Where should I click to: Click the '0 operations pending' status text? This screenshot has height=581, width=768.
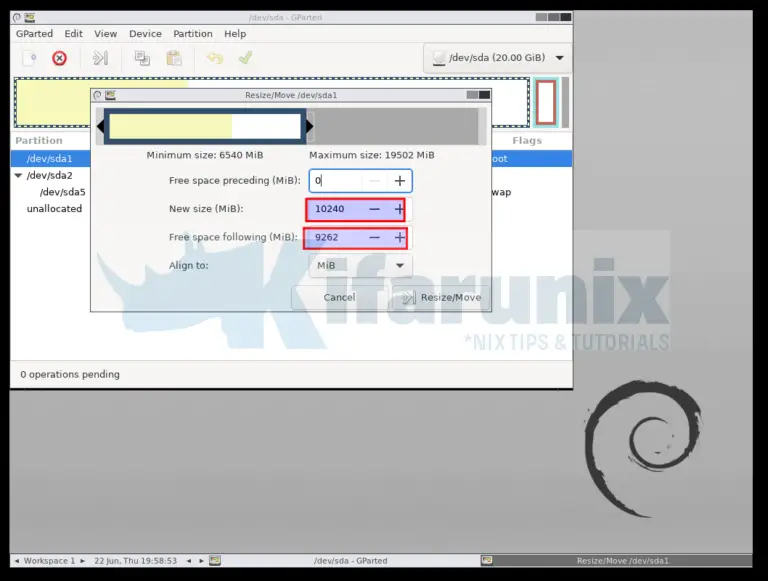tap(70, 374)
